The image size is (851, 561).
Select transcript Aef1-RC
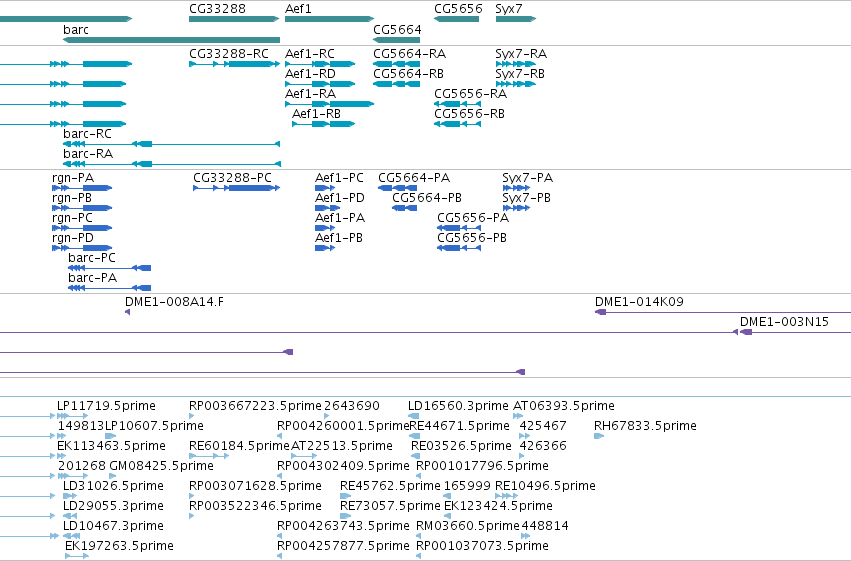tap(320, 64)
